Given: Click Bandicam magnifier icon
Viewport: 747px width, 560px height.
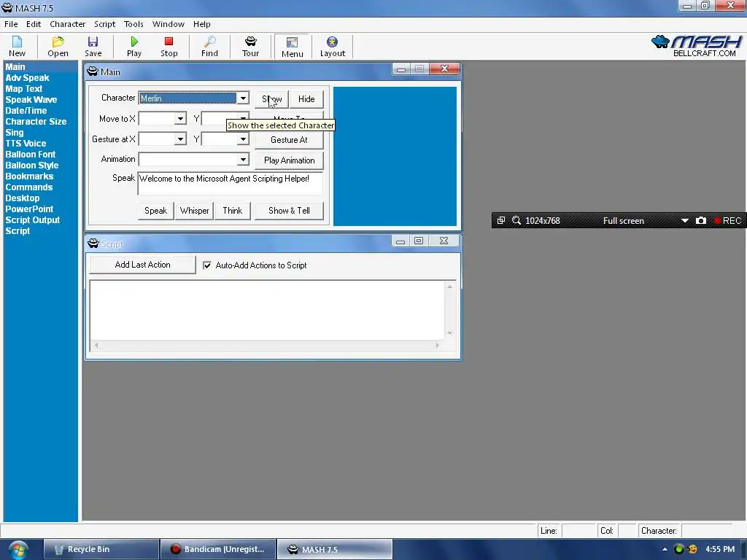Looking at the screenshot, I should click(x=516, y=220).
